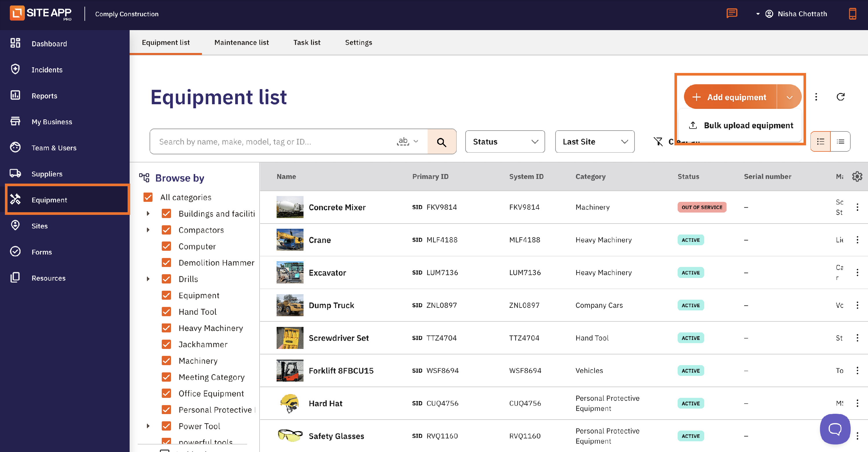Open the Last Site filter dropdown
The image size is (868, 452).
[595, 142]
